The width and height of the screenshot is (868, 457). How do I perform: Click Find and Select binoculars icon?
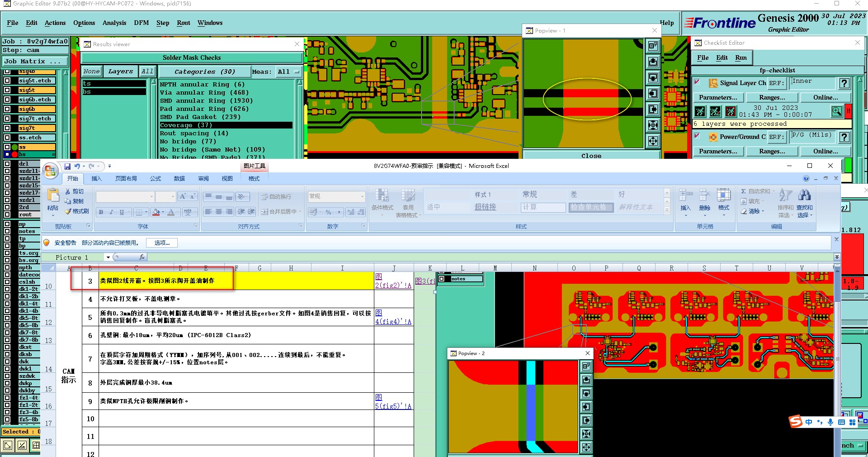804,195
